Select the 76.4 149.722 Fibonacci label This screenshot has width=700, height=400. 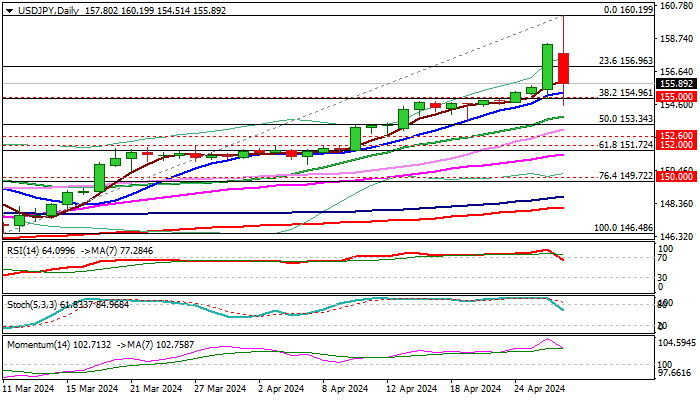626,176
